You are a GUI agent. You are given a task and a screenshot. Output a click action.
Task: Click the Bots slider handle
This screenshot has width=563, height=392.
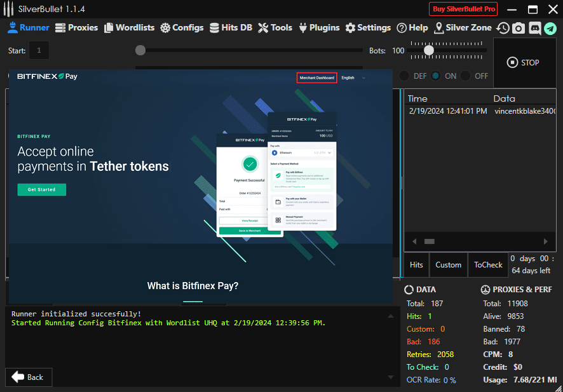(429, 50)
